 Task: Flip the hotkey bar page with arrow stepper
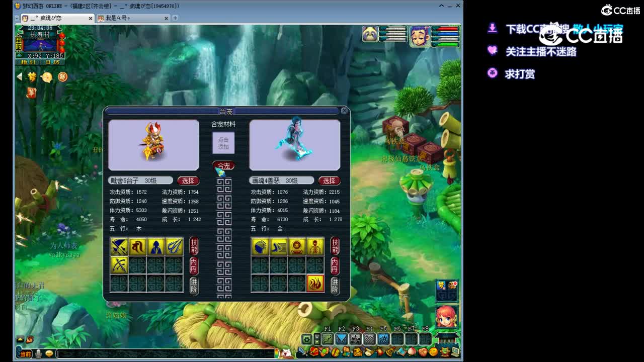[x=317, y=339]
